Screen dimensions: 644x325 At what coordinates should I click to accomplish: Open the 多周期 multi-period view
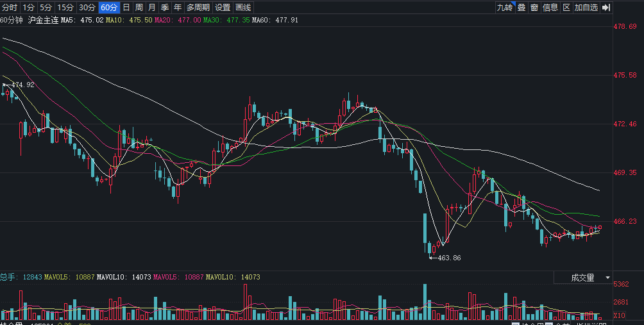coord(198,8)
